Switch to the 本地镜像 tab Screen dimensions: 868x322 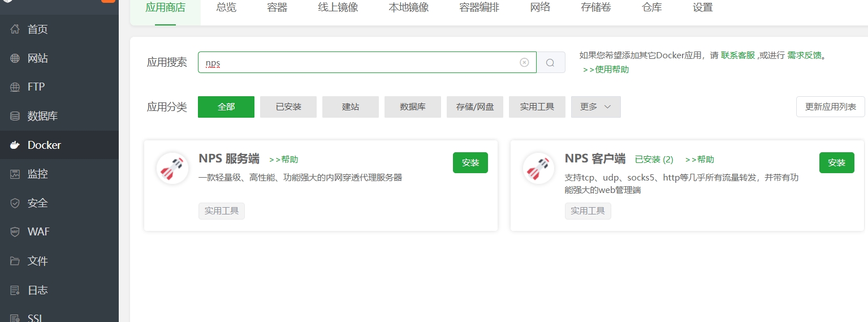(409, 8)
